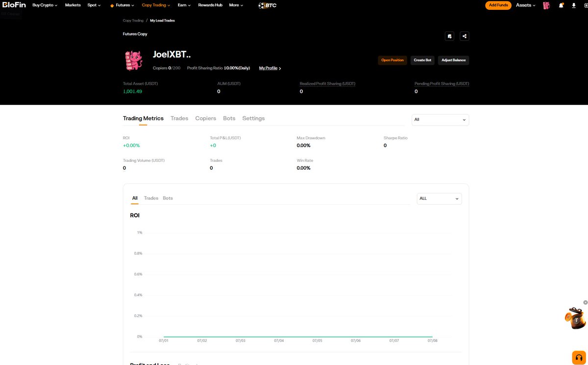588x365 pixels.
Task: Open the My Profile link
Action: pos(270,68)
